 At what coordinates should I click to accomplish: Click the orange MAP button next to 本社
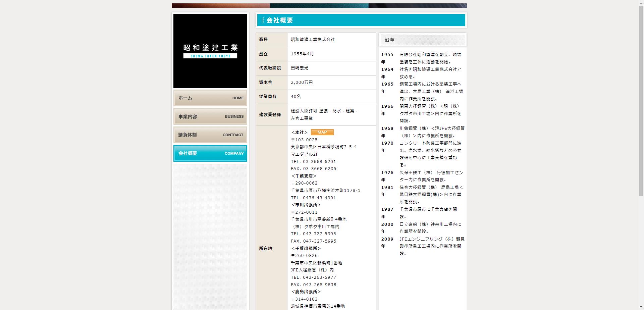pos(322,132)
